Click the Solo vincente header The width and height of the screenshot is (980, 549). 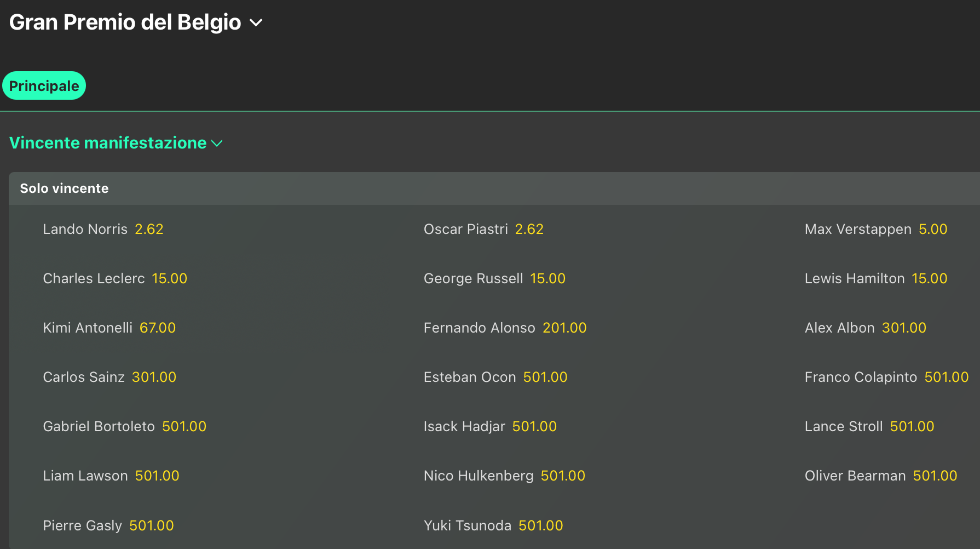click(64, 188)
